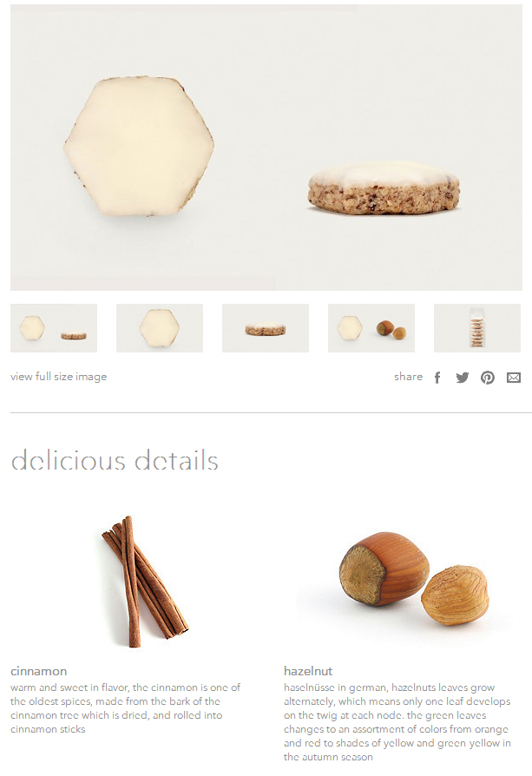Viewport: 532px width, 776px height.
Task: Select the thumbnail of single hexagon cookie
Action: [x=160, y=328]
